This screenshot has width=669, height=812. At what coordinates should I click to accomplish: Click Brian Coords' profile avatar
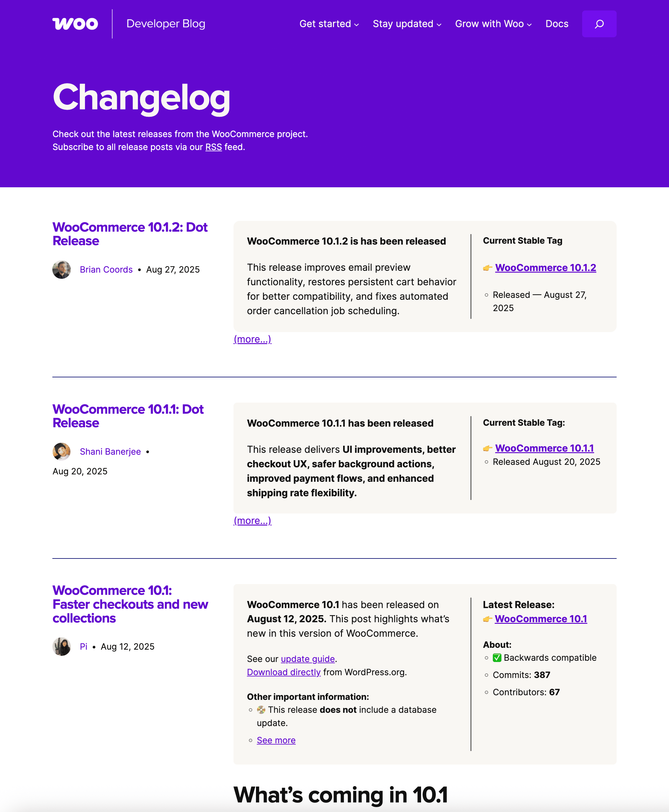click(x=62, y=270)
